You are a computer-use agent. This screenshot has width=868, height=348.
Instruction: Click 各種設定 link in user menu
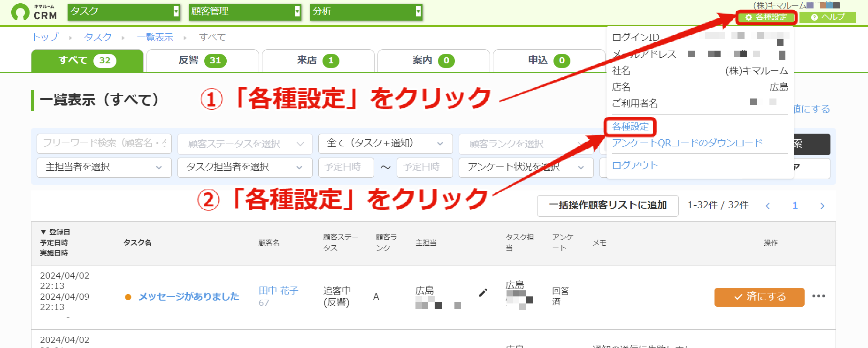click(630, 127)
